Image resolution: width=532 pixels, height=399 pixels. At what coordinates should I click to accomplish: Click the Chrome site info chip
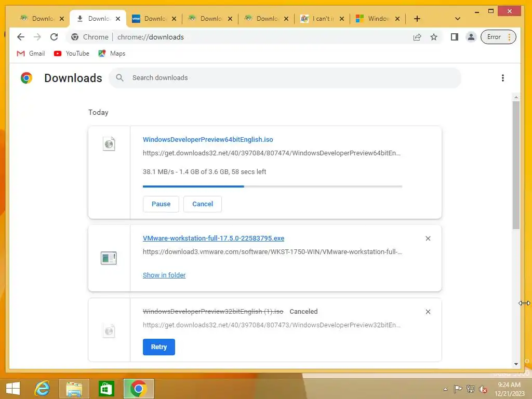coord(90,37)
